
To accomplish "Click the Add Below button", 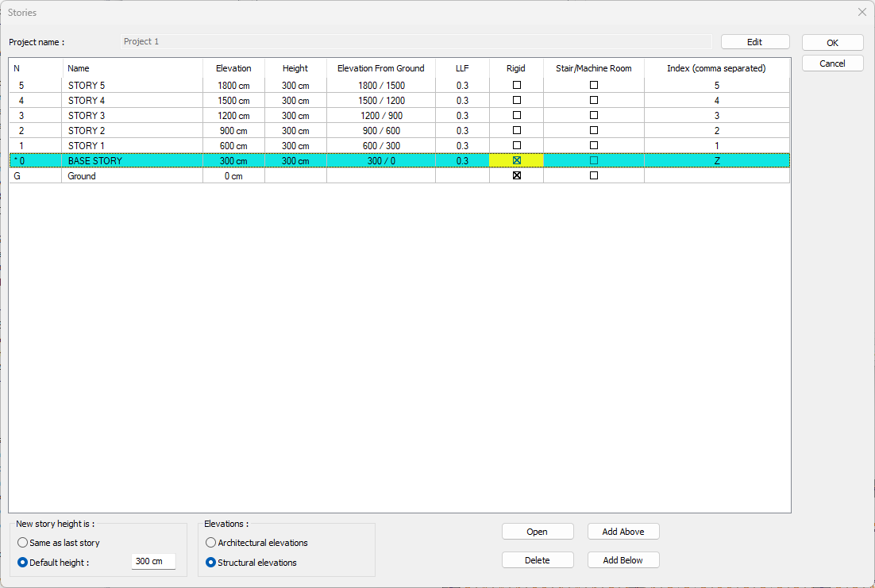I will [623, 560].
